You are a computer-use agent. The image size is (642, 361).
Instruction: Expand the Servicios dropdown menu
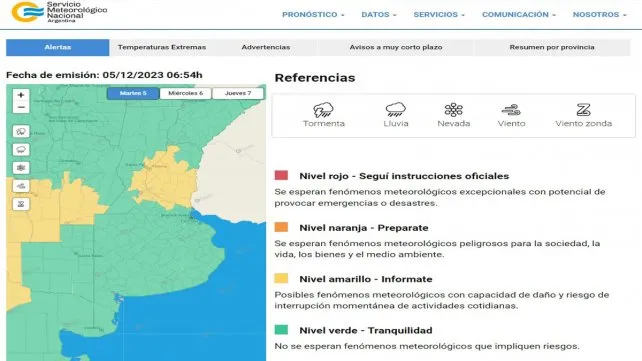[x=439, y=14]
